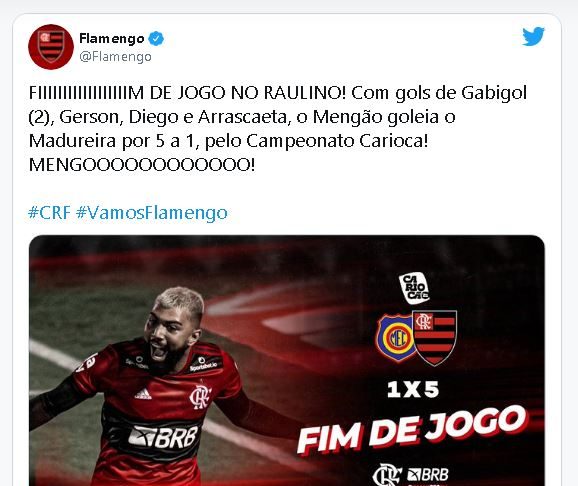Open the #CRF hashtag
Screen dimensions: 578x486
pos(49,212)
